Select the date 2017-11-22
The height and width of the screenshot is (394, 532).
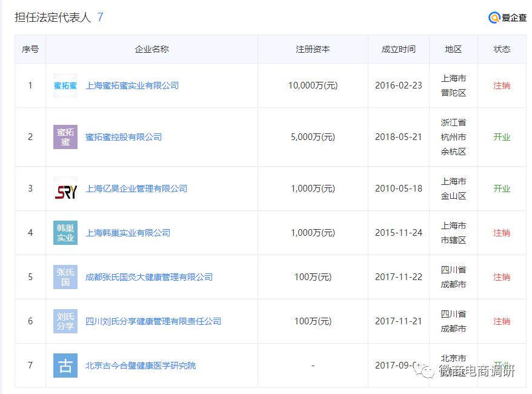click(x=399, y=277)
